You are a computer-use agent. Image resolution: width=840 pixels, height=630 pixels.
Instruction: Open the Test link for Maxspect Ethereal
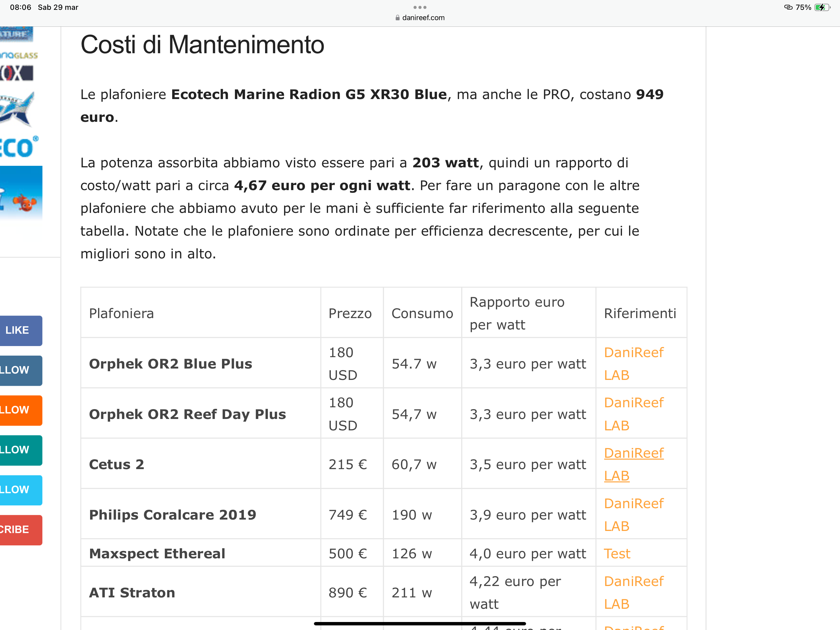click(617, 554)
